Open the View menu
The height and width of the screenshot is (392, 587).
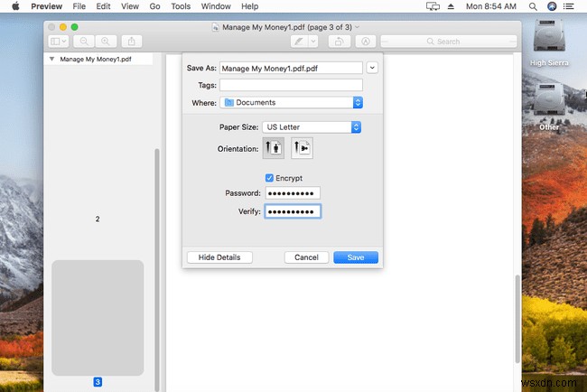[130, 6]
